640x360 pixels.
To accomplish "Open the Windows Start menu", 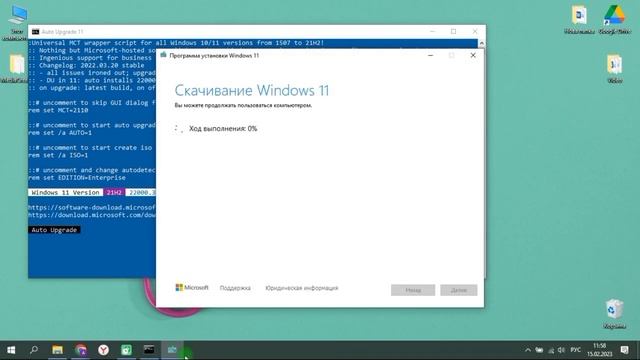I will point(11,350).
